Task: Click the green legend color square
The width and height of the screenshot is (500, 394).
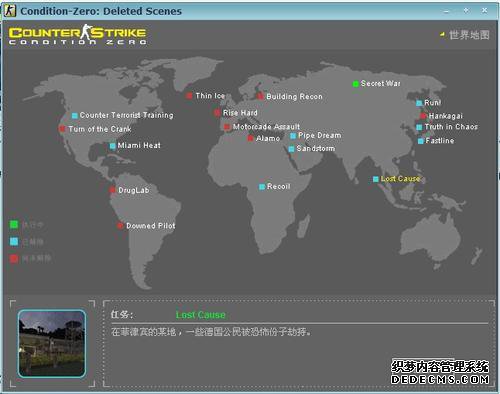Action: 14,225
